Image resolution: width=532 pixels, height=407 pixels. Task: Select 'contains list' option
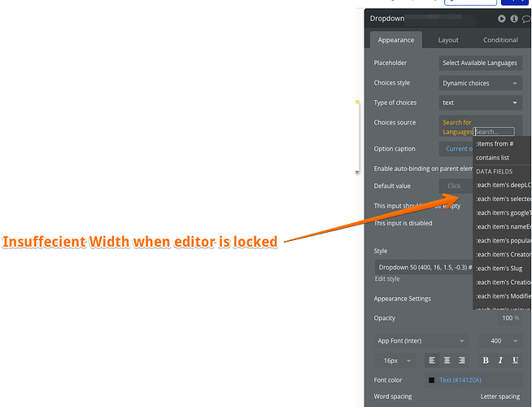point(502,158)
